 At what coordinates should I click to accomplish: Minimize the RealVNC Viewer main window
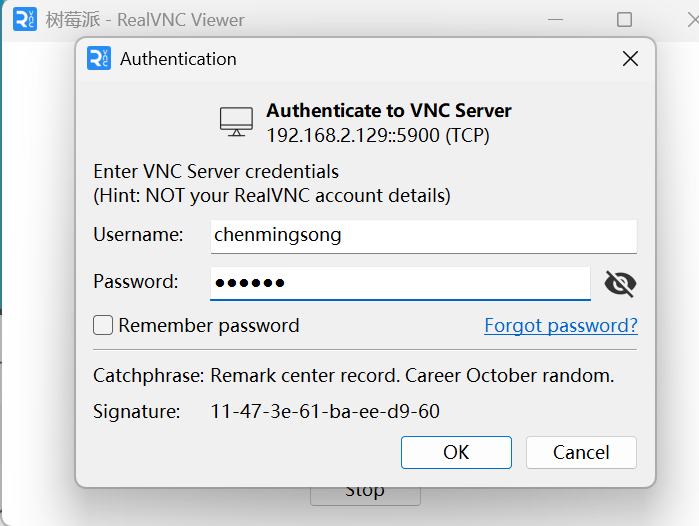click(x=555, y=20)
